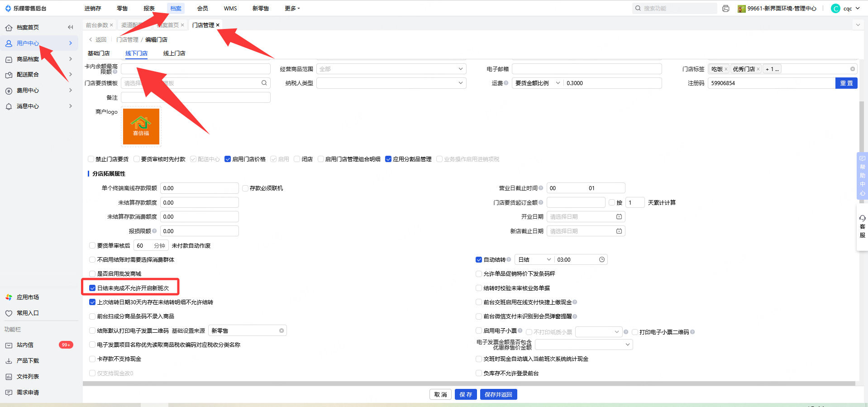
Task: Click the 商户logo thumbnail
Action: coord(141,126)
